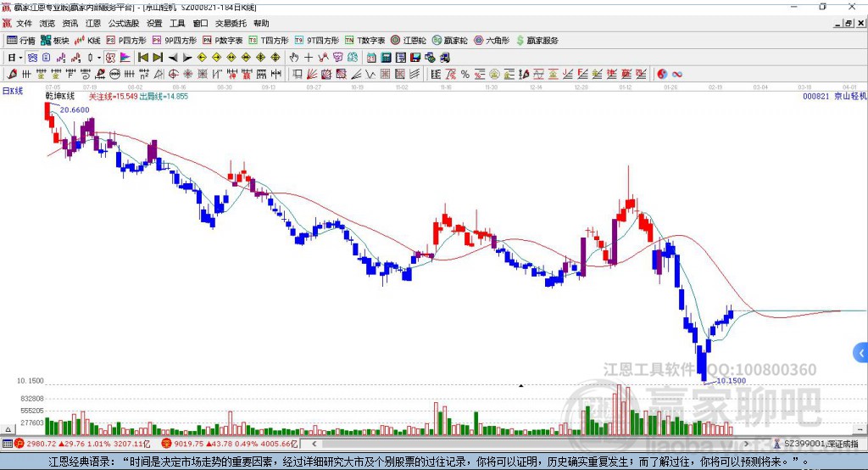
Task: Open the 资讯 menu
Action: coord(70,23)
